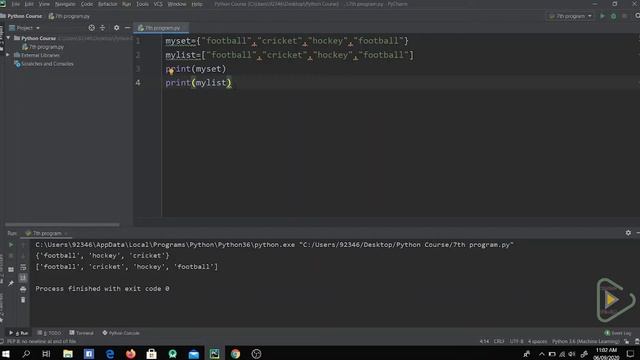Open the 7th program run configuration dropdown

(x=570, y=16)
